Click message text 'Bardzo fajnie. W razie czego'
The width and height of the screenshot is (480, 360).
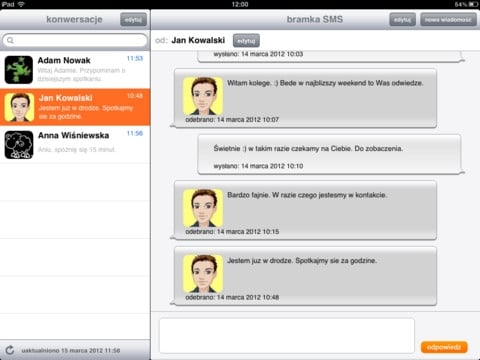tap(307, 195)
